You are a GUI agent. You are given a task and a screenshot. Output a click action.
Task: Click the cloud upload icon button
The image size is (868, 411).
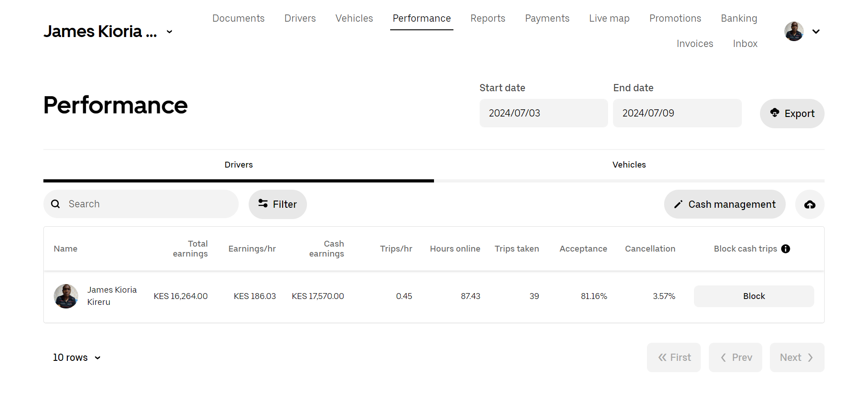809,205
